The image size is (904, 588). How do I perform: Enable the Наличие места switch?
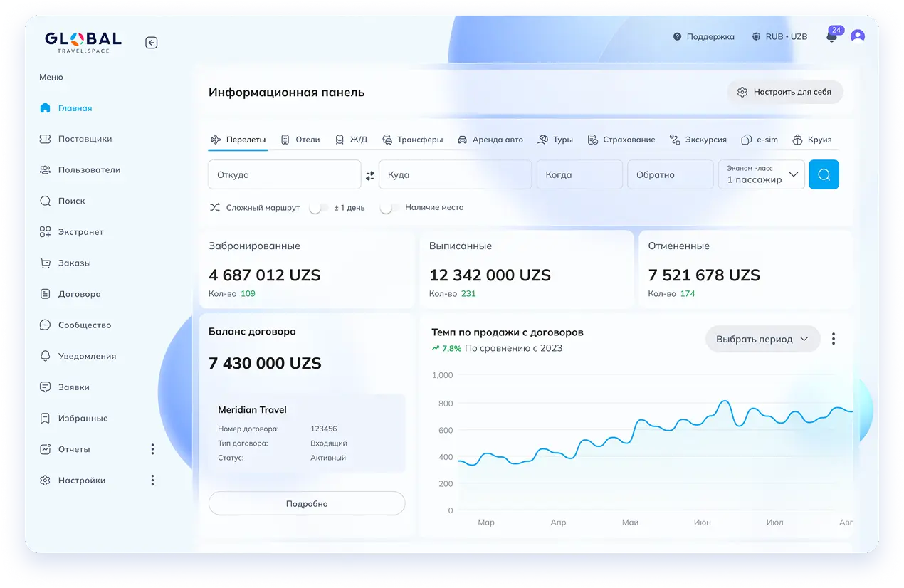pyautogui.click(x=389, y=208)
